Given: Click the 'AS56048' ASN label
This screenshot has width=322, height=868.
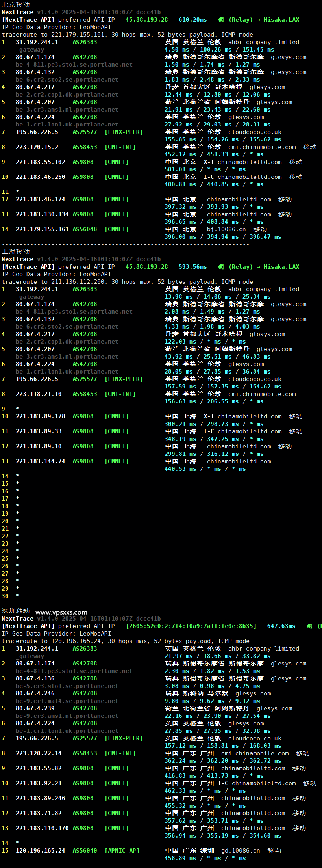Looking at the screenshot, I should (85, 229).
